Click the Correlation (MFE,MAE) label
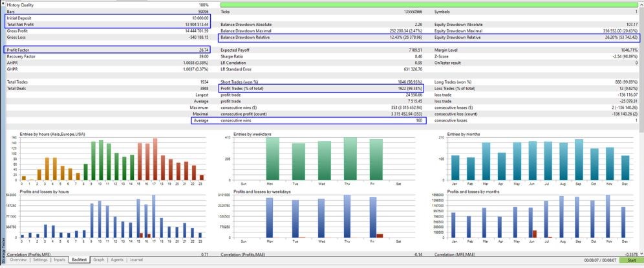 pyautogui.click(x=455, y=255)
